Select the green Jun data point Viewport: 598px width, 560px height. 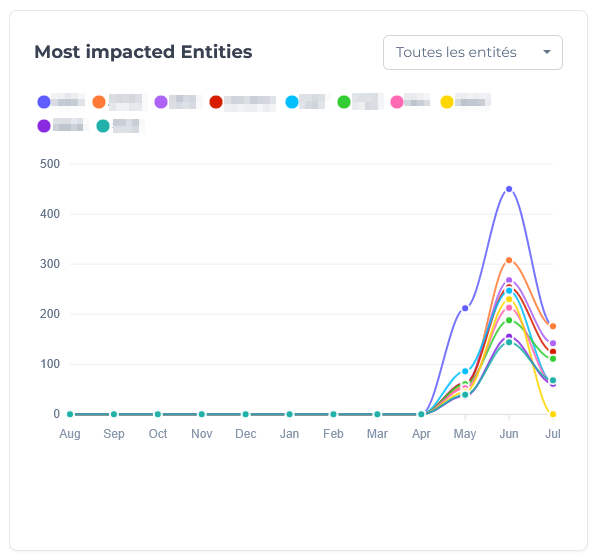(x=509, y=320)
